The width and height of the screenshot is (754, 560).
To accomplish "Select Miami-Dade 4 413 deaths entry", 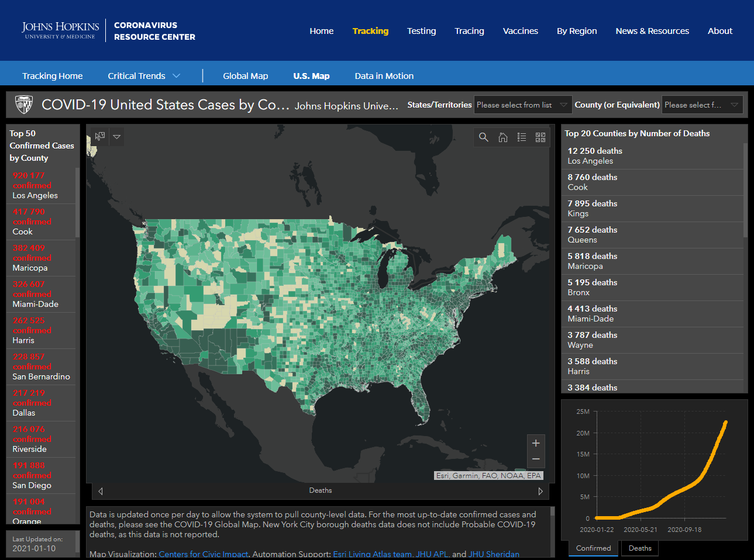I will coord(653,314).
